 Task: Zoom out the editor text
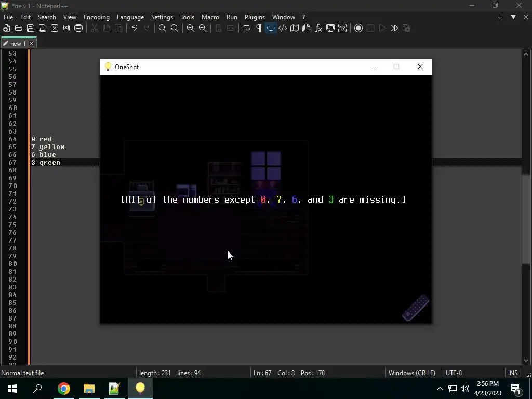[203, 28]
